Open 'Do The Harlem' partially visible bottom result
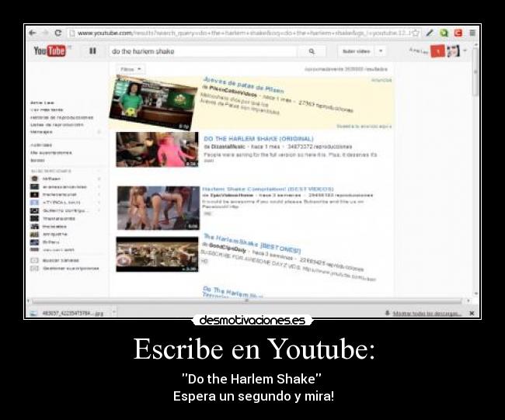505x420 pixels. tap(232, 292)
